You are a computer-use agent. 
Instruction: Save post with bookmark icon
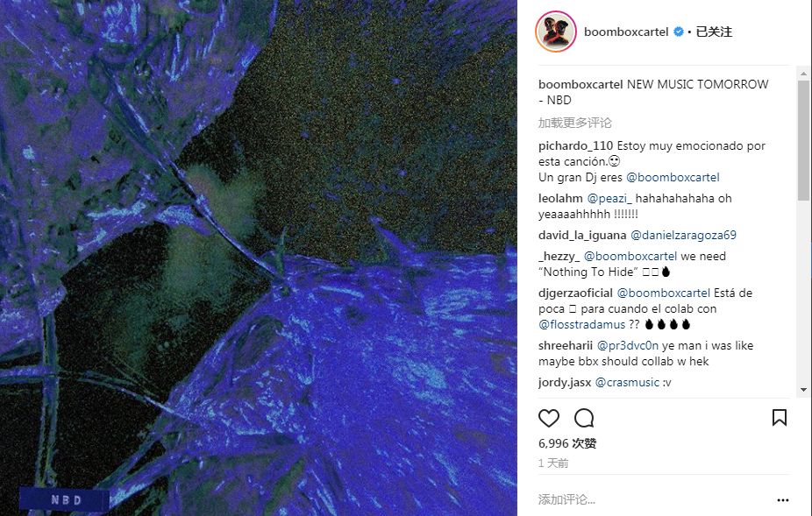click(x=779, y=417)
